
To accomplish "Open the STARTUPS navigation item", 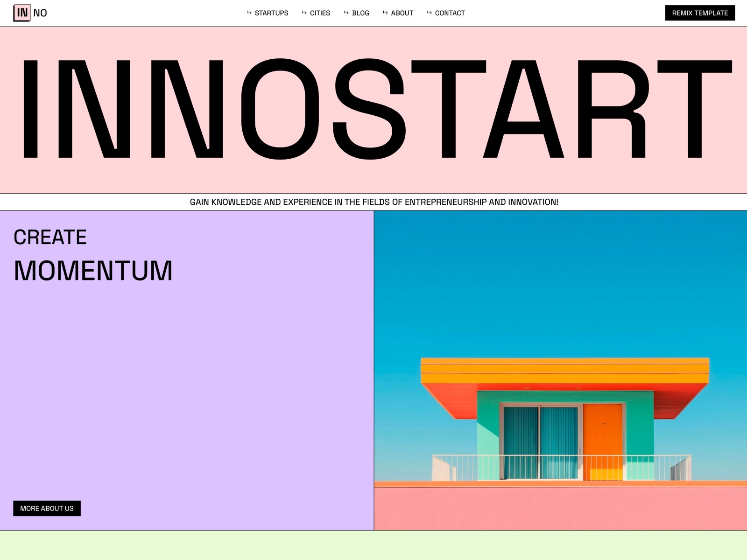I will click(271, 13).
